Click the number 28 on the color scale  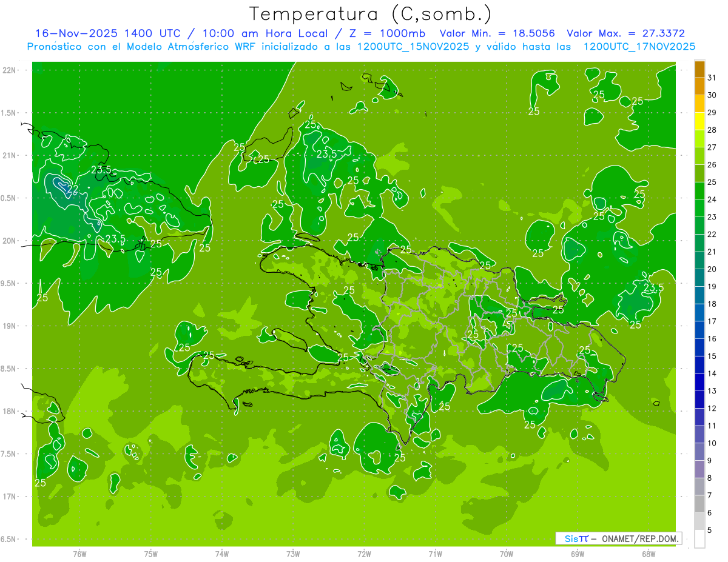point(712,130)
